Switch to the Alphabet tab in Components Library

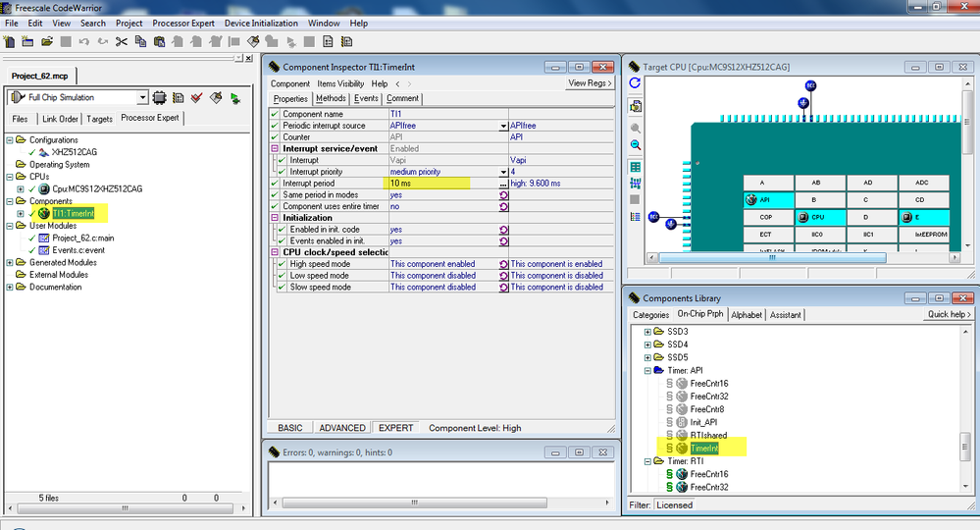(747, 315)
